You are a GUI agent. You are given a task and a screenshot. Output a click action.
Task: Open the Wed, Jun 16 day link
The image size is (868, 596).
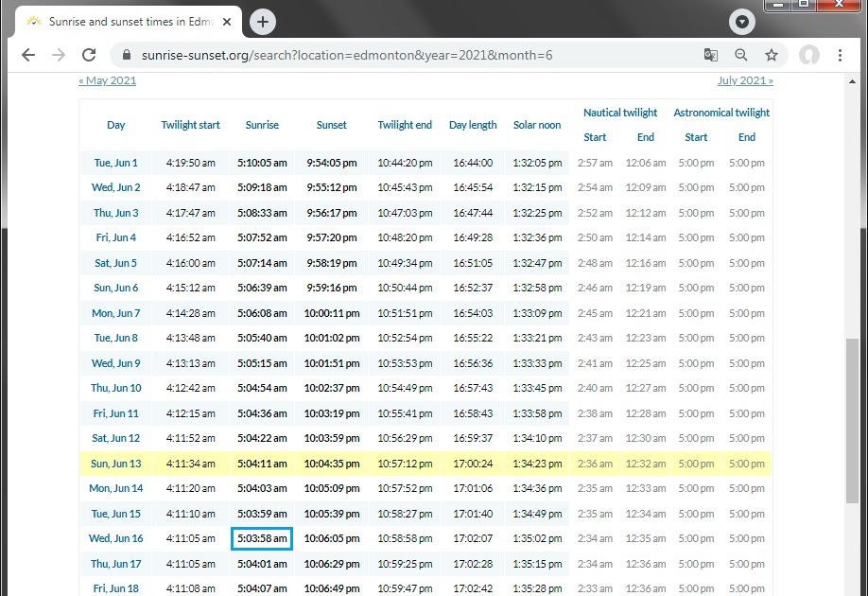(115, 538)
